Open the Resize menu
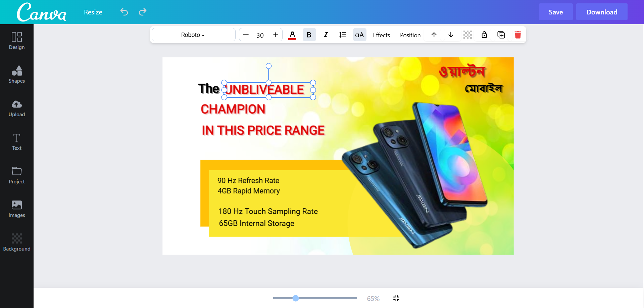This screenshot has height=308, width=644. 93,12
